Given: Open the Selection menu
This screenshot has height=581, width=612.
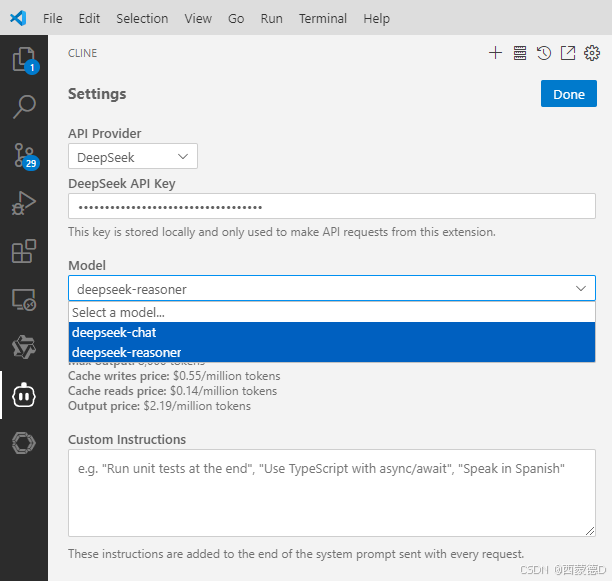Looking at the screenshot, I should (x=142, y=18).
